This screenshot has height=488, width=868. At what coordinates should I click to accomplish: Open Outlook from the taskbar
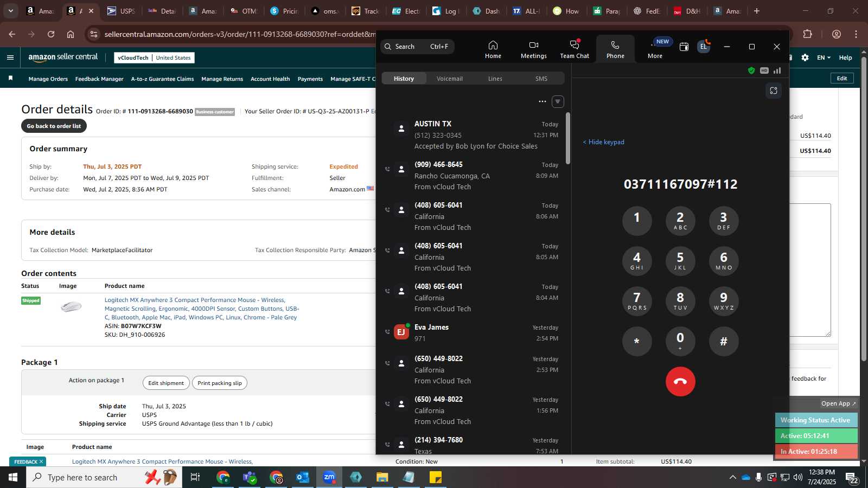click(302, 477)
